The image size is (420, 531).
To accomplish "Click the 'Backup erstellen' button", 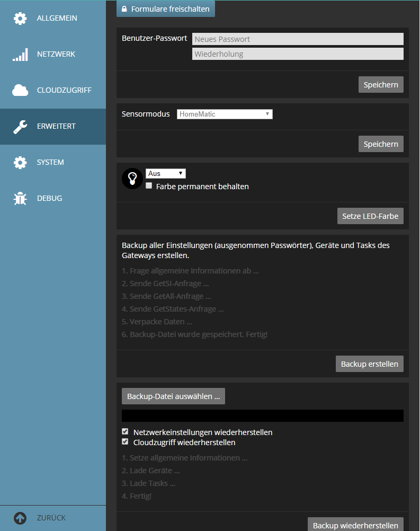I will click(x=370, y=364).
